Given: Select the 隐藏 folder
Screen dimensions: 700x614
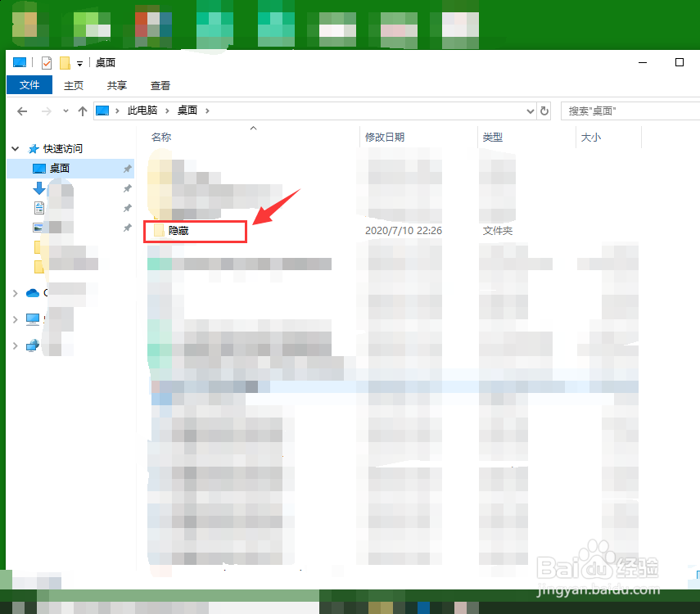Looking at the screenshot, I should click(178, 230).
